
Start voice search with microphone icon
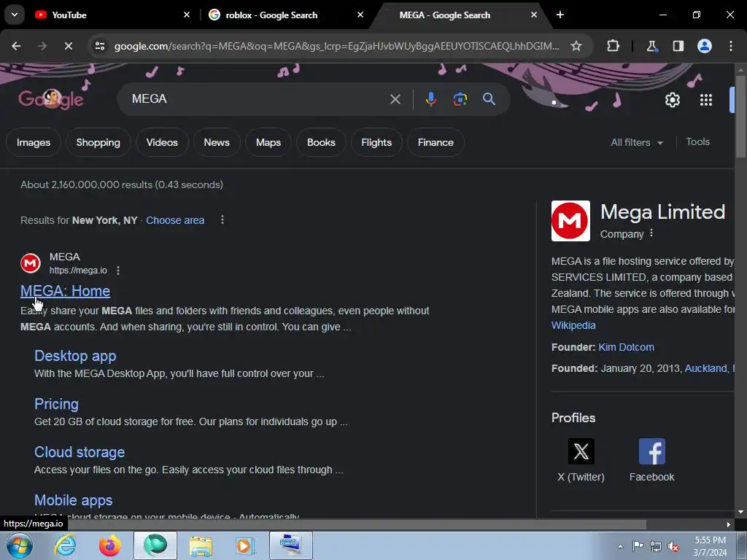tap(430, 99)
